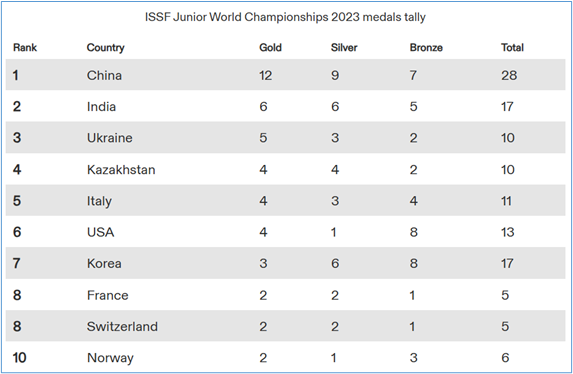Select the Kazakhstan country cell
The height and width of the screenshot is (374, 573).
click(x=121, y=170)
